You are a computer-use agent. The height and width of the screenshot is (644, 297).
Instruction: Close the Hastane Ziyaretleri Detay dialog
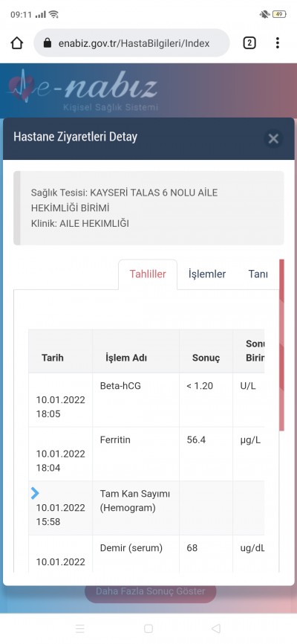pyautogui.click(x=273, y=139)
